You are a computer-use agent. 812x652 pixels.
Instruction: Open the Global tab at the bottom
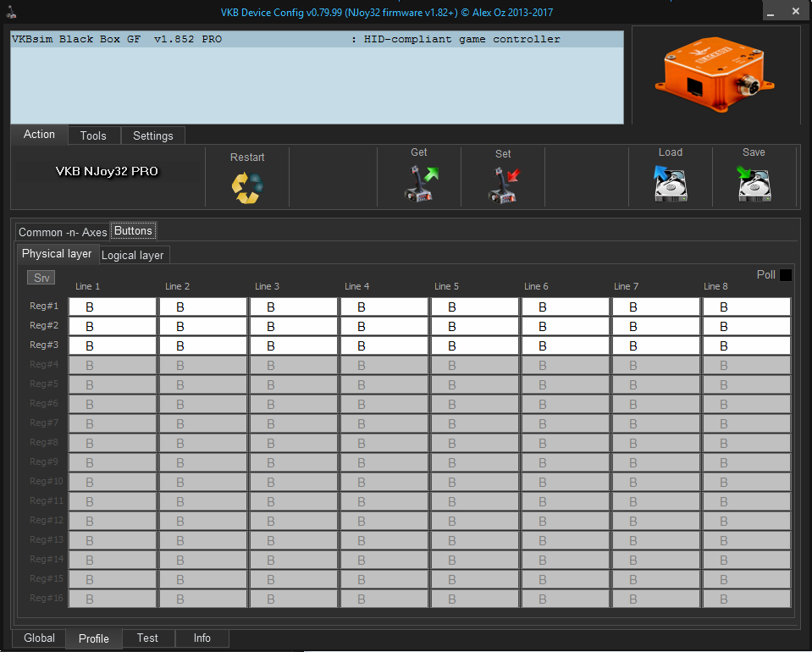(39, 638)
